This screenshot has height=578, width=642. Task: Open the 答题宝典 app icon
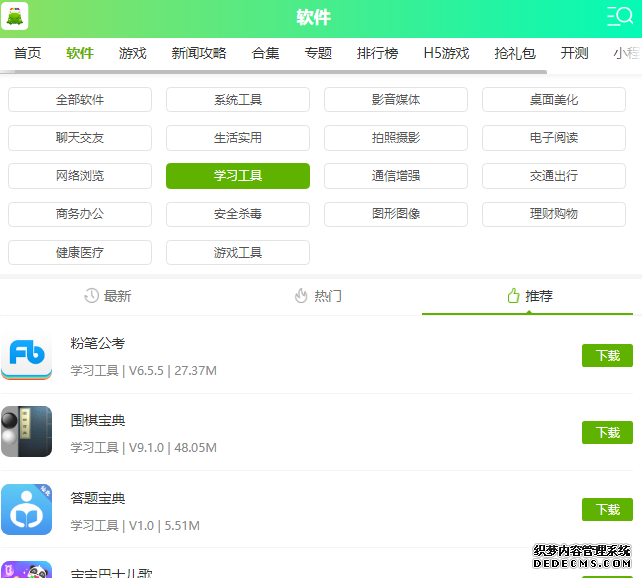27,509
